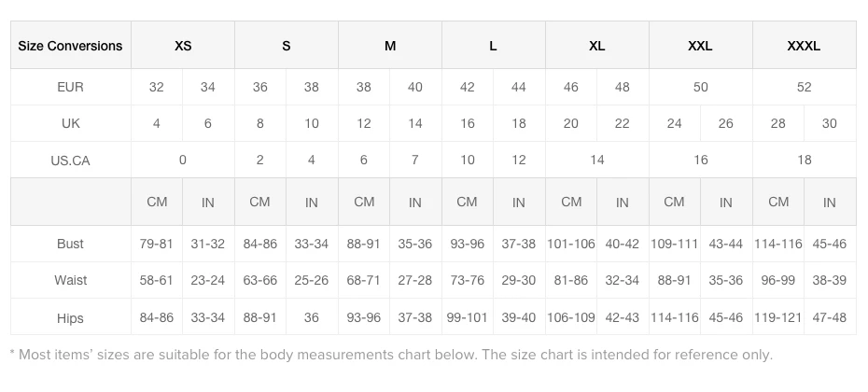Screen dimensions: 868x392
Task: Click the UK row label
Action: [x=71, y=123]
